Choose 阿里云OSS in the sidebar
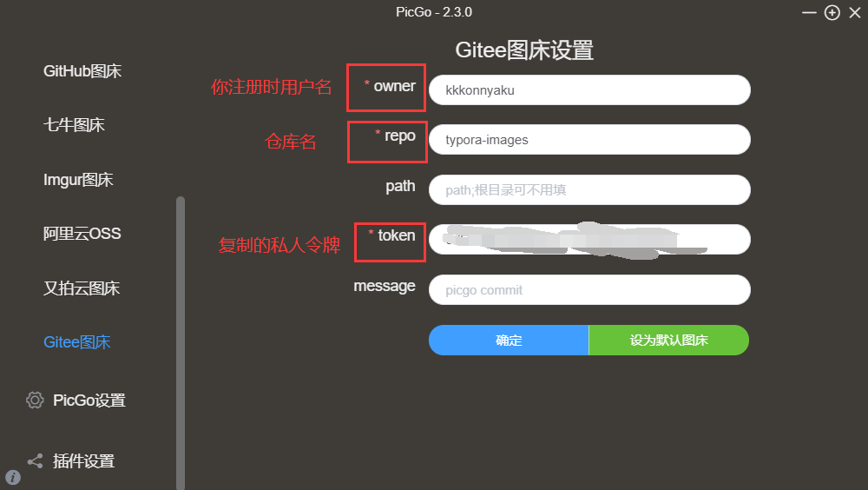The width and height of the screenshot is (868, 490). click(82, 234)
